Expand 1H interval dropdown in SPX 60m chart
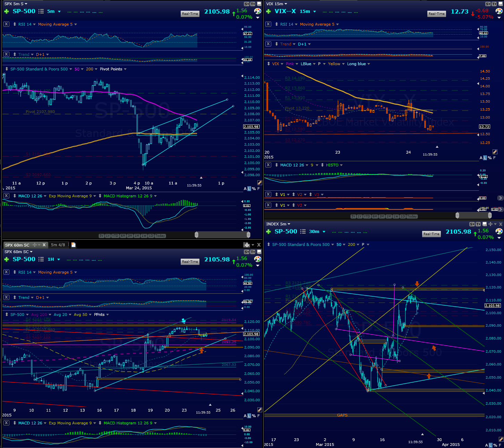This screenshot has height=448, width=504. (x=59, y=259)
